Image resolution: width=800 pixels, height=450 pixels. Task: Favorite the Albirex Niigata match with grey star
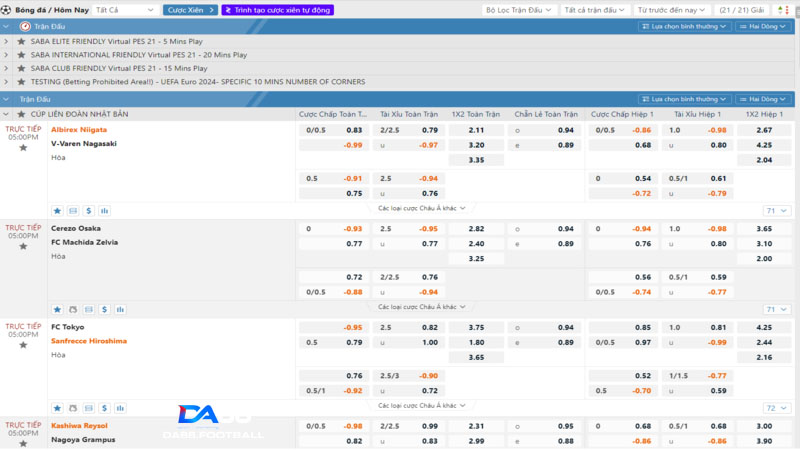tap(23, 148)
